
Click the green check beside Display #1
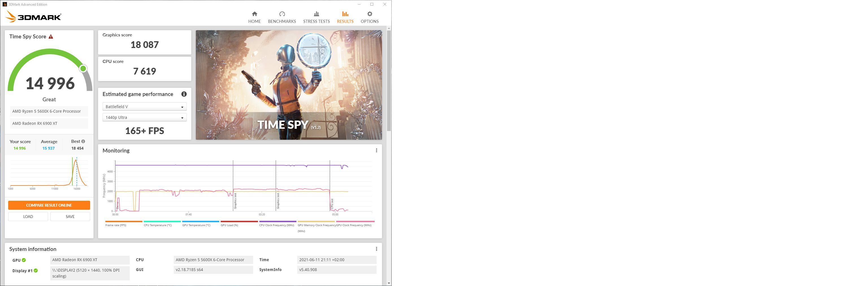[36, 270]
